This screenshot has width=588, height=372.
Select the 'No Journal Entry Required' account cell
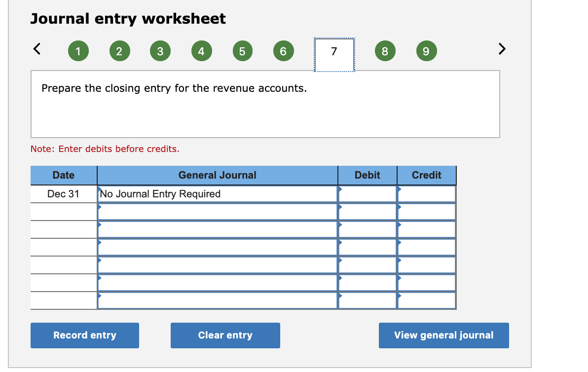(x=217, y=193)
